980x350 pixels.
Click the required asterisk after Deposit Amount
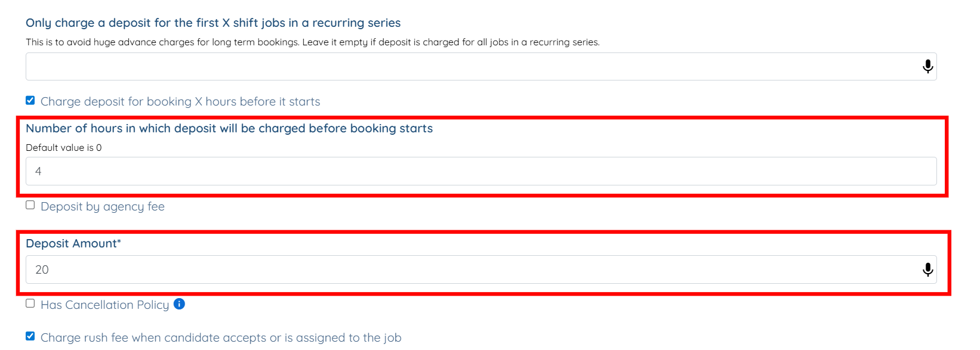coord(119,241)
